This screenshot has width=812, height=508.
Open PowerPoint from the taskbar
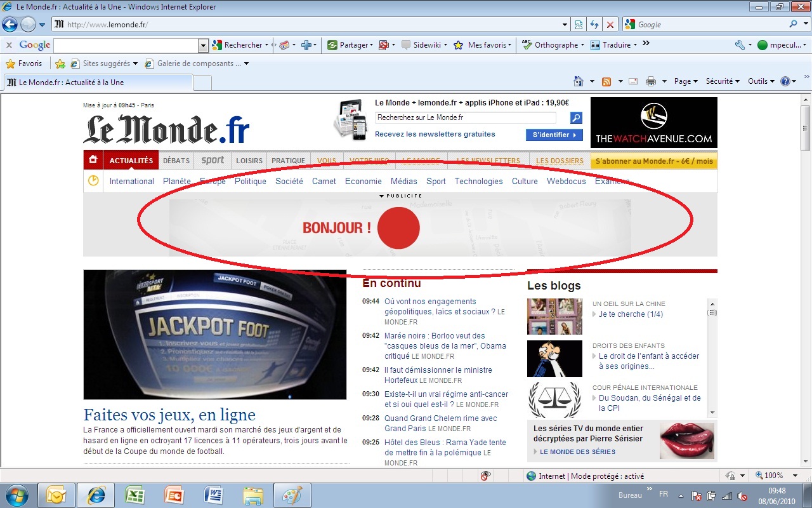tap(174, 495)
